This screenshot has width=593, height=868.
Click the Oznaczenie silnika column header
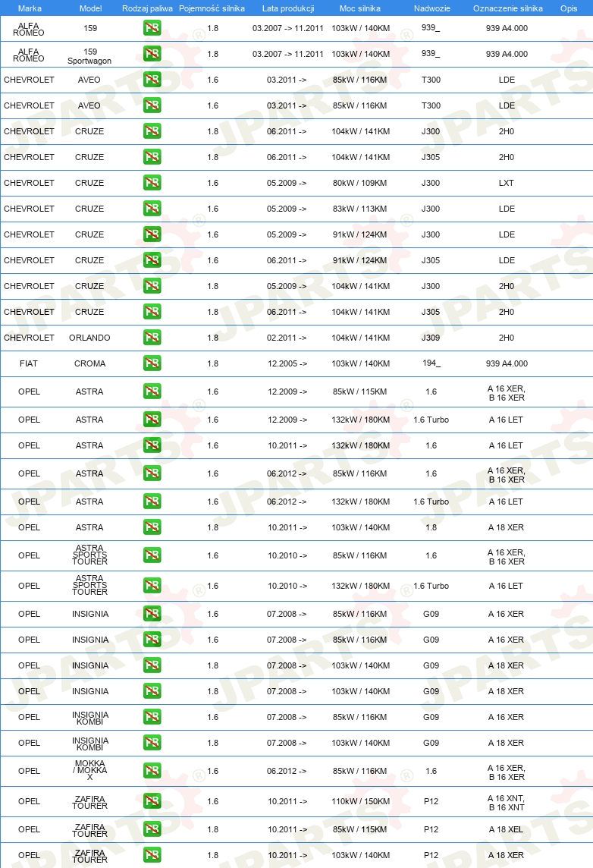tap(508, 8)
